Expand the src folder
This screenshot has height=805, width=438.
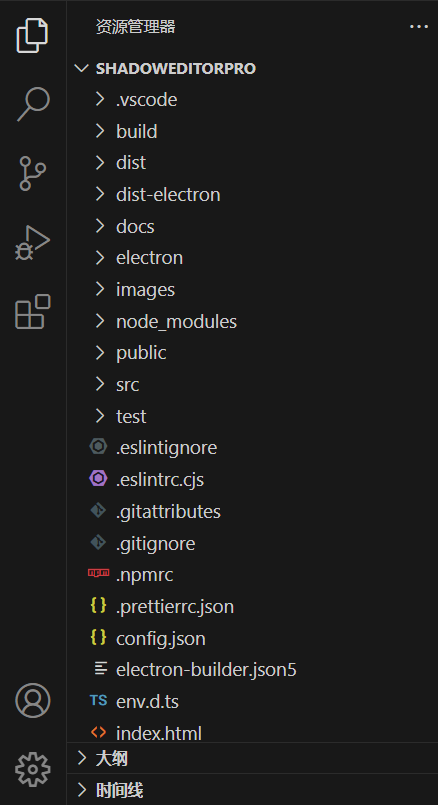252,385
